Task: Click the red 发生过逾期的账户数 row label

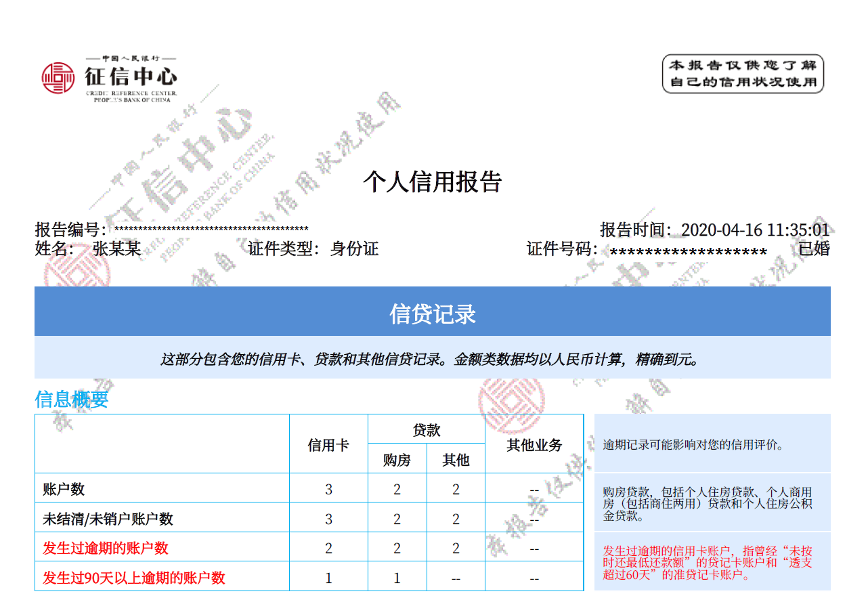Action: click(105, 548)
